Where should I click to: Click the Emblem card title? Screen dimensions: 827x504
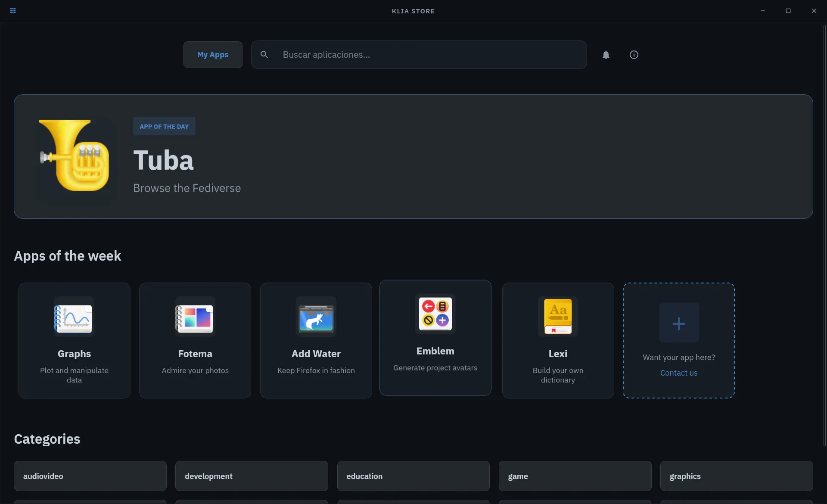pyautogui.click(x=435, y=351)
